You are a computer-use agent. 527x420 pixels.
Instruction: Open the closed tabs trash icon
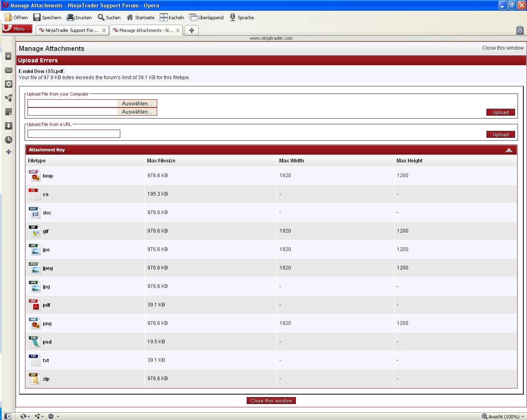[x=520, y=30]
